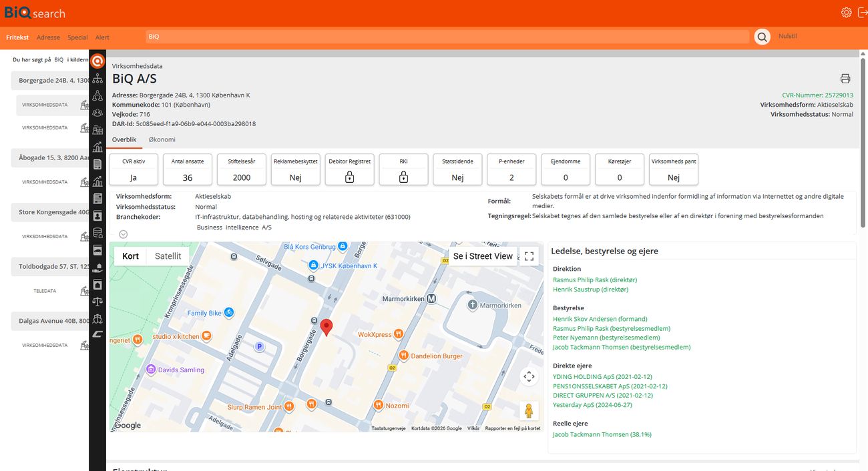
Task: Open the person contact card sidebar icon
Action: pos(98,216)
